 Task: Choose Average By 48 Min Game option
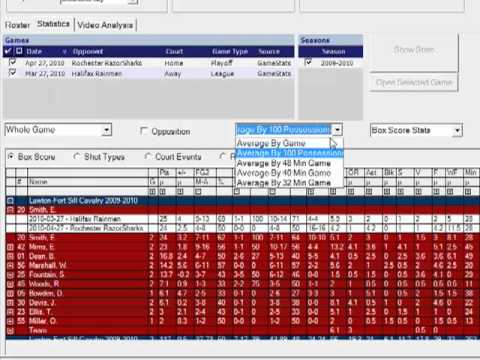coord(289,163)
